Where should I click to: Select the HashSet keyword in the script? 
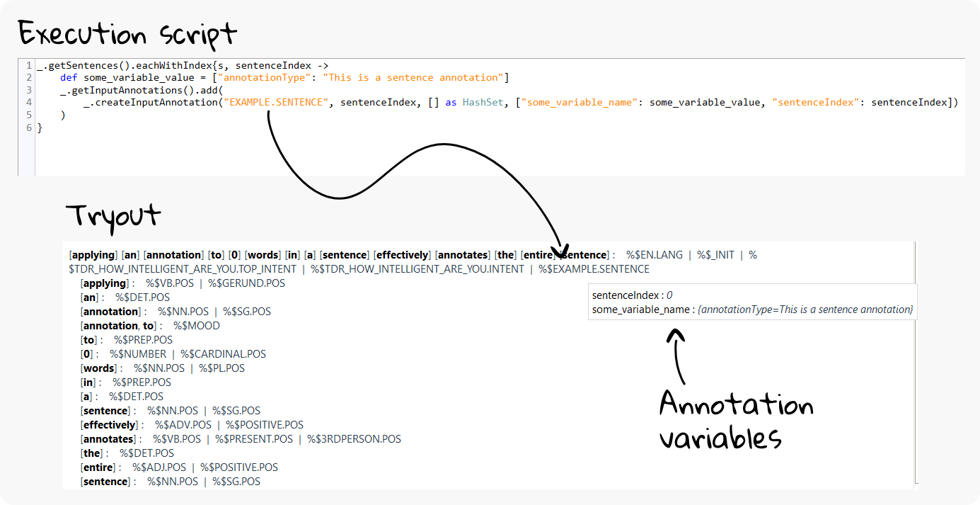click(x=485, y=103)
